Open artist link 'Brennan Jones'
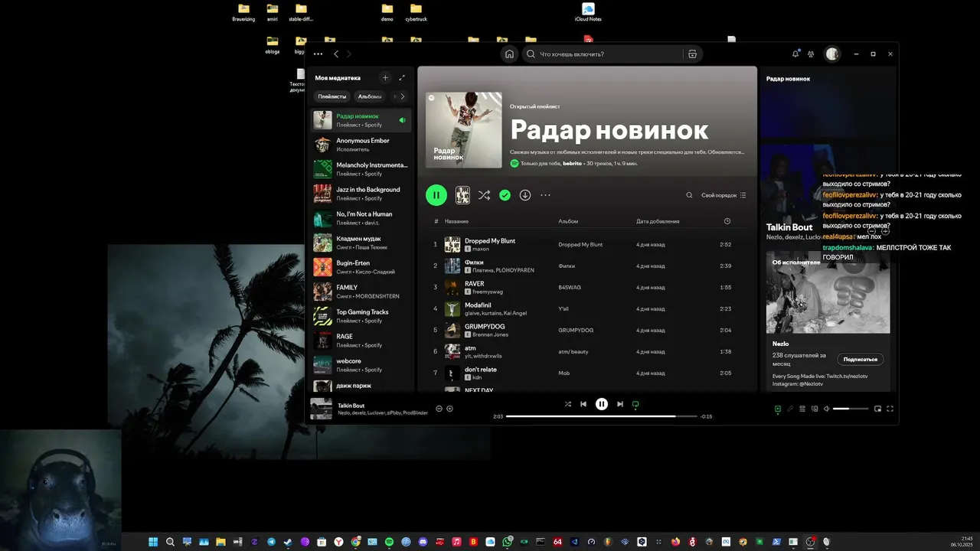 (x=490, y=334)
